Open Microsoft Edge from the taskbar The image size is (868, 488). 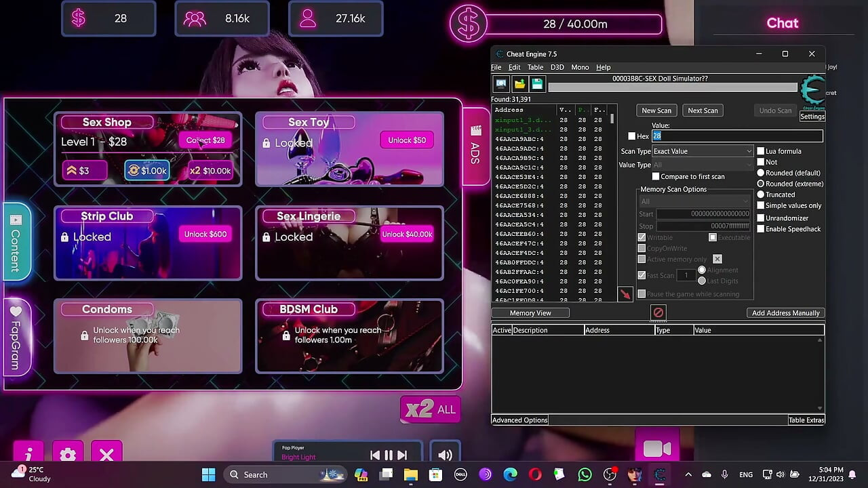510,474
